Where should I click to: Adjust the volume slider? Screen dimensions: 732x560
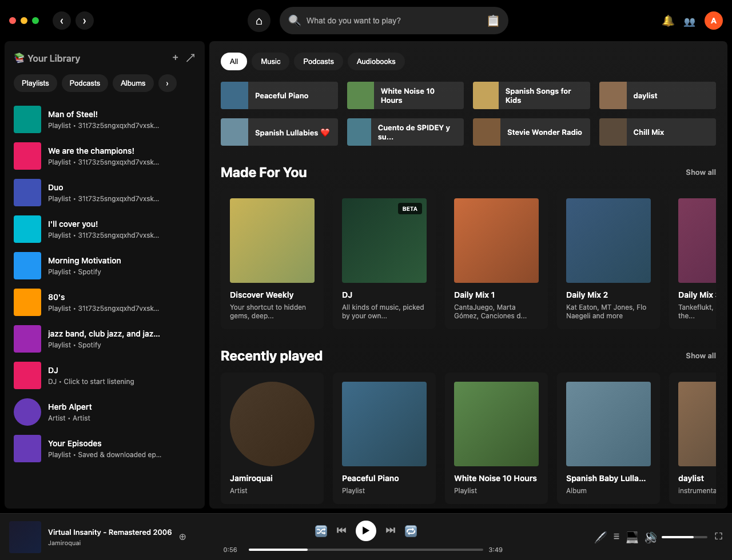pyautogui.click(x=685, y=537)
